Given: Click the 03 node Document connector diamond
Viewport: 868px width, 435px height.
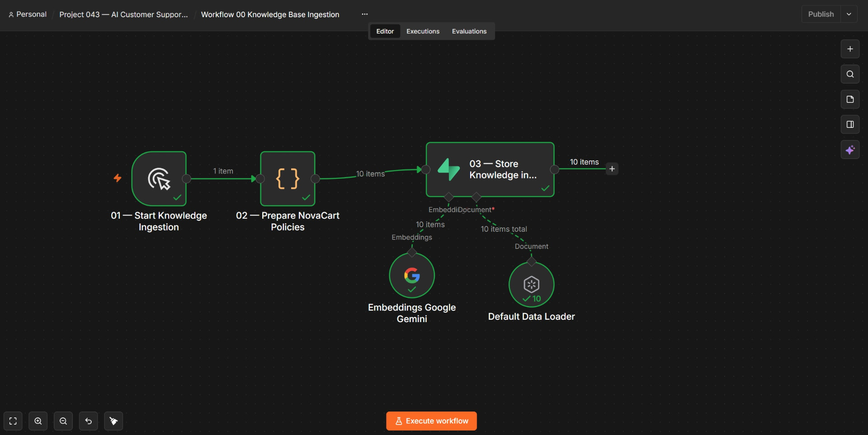Looking at the screenshot, I should pyautogui.click(x=476, y=197).
